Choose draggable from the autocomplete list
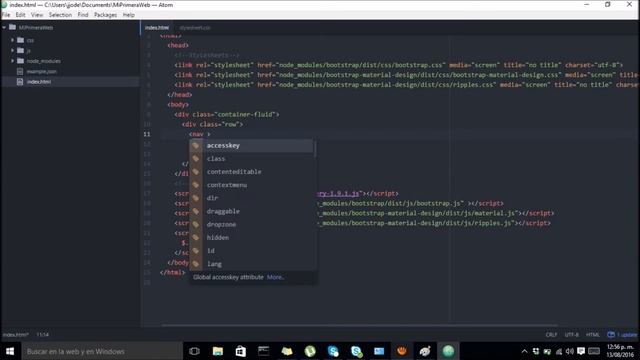Screen dimensions: 640x360 click(x=251, y=211)
